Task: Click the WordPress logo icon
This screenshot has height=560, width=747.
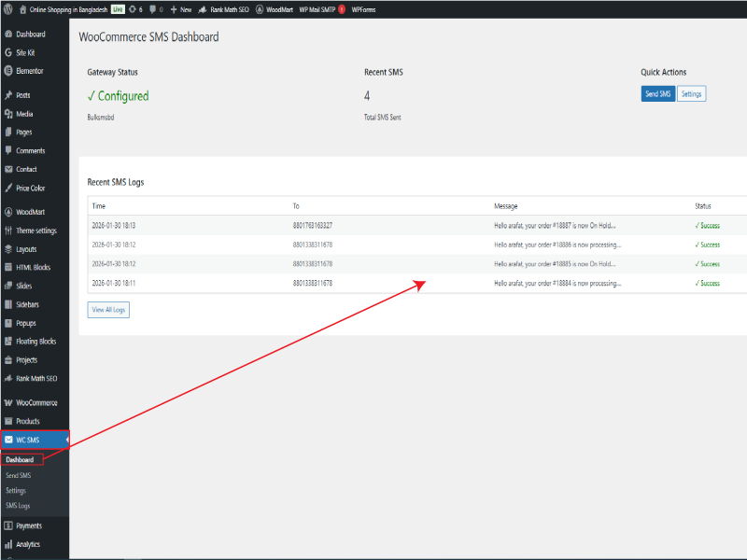Action: (8, 8)
